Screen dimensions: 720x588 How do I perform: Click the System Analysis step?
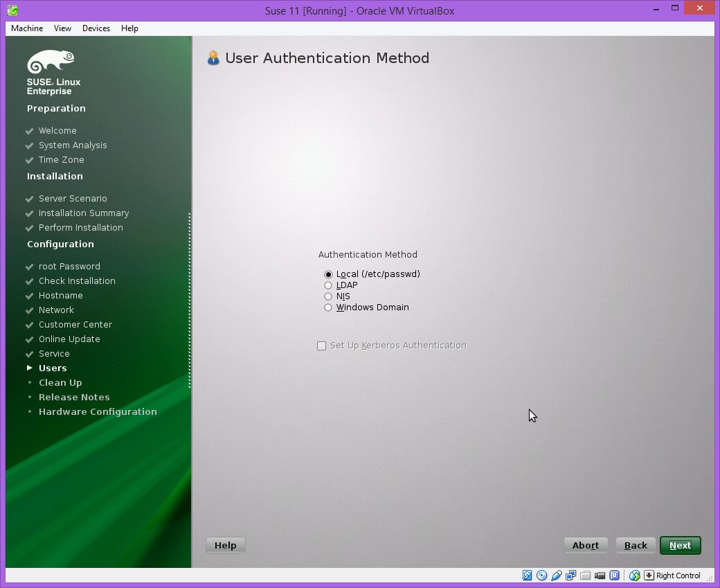pyautogui.click(x=73, y=145)
